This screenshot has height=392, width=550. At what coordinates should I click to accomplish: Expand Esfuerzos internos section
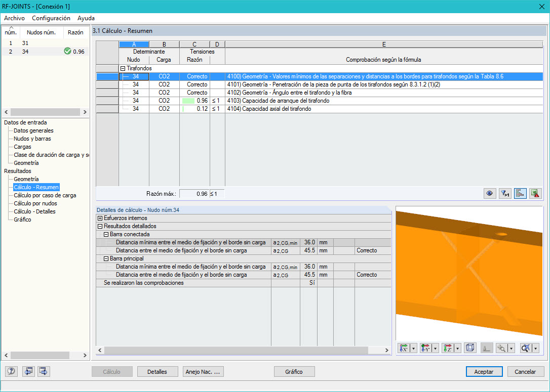pyautogui.click(x=100, y=218)
